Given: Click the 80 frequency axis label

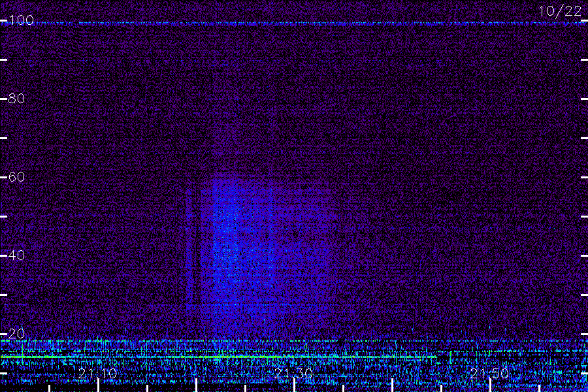Looking at the screenshot, I should tap(16, 99).
